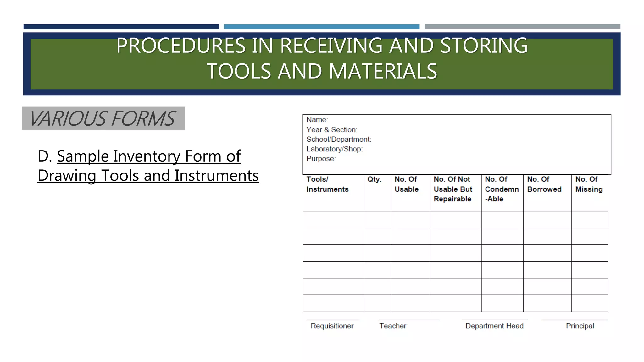Click the 'Requisitioner' signature label
This screenshot has height=362, width=644.
(332, 326)
